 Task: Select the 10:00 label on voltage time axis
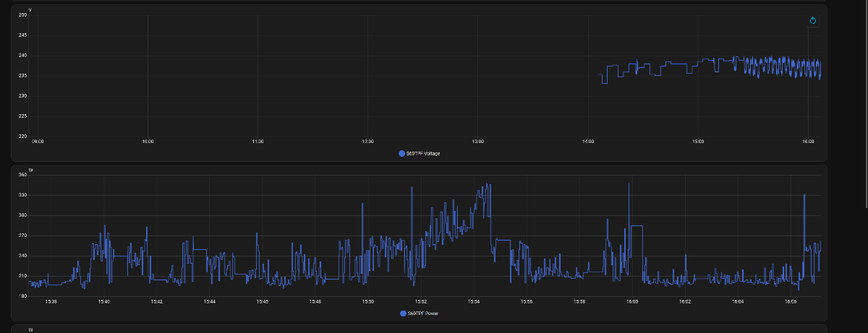[148, 142]
